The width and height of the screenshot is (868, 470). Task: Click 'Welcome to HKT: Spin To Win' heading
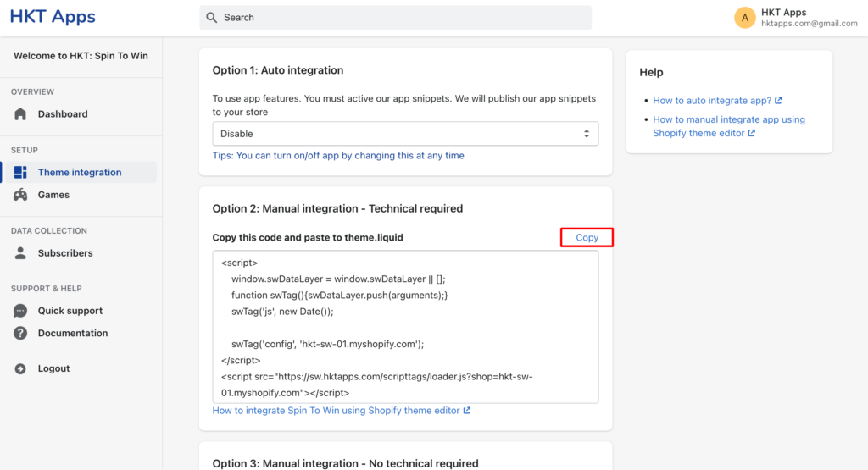(81, 56)
